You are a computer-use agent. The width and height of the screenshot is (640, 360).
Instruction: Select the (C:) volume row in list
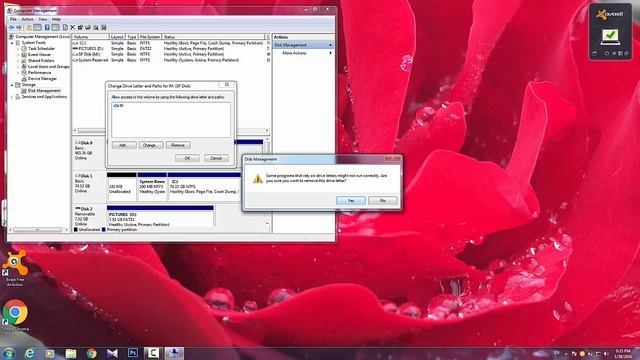point(170,43)
